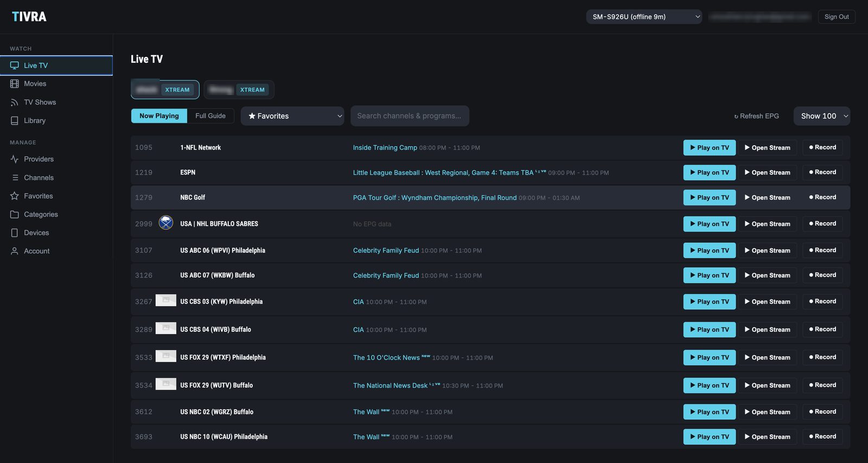The image size is (868, 463).
Task: Click the Sign Out button
Action: (x=837, y=17)
